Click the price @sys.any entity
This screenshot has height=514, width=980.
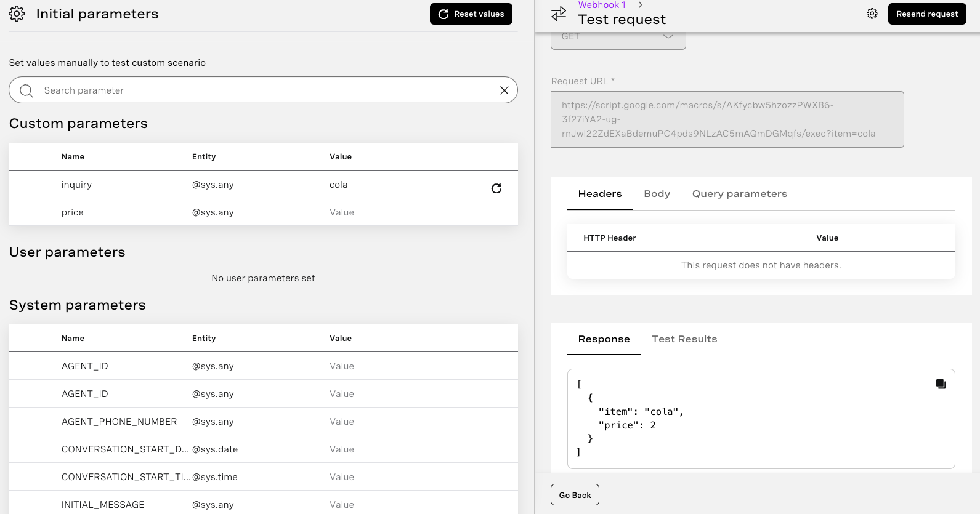(213, 212)
